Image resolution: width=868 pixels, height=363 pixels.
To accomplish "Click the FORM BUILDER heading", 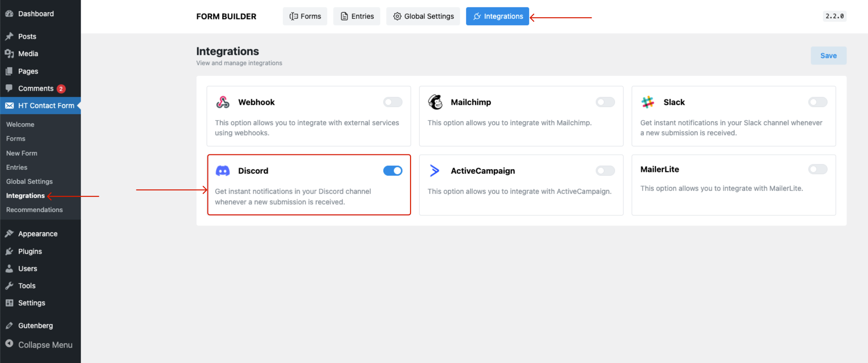I will point(226,16).
